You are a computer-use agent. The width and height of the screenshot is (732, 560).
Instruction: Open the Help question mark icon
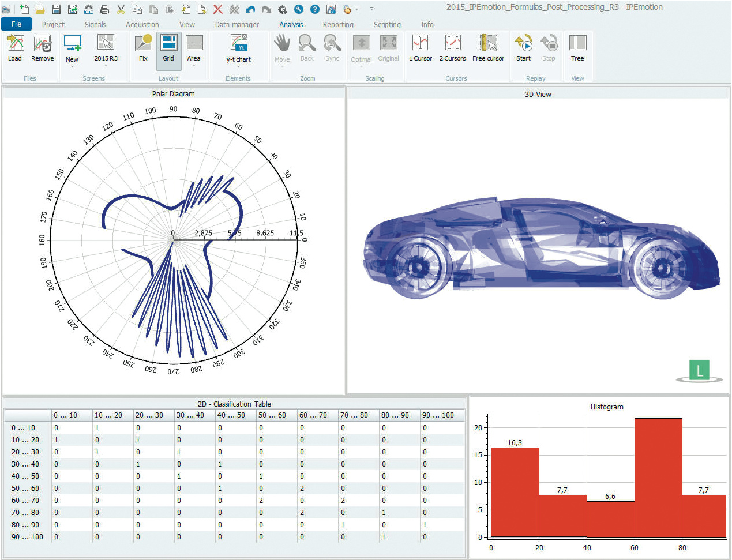click(x=315, y=9)
